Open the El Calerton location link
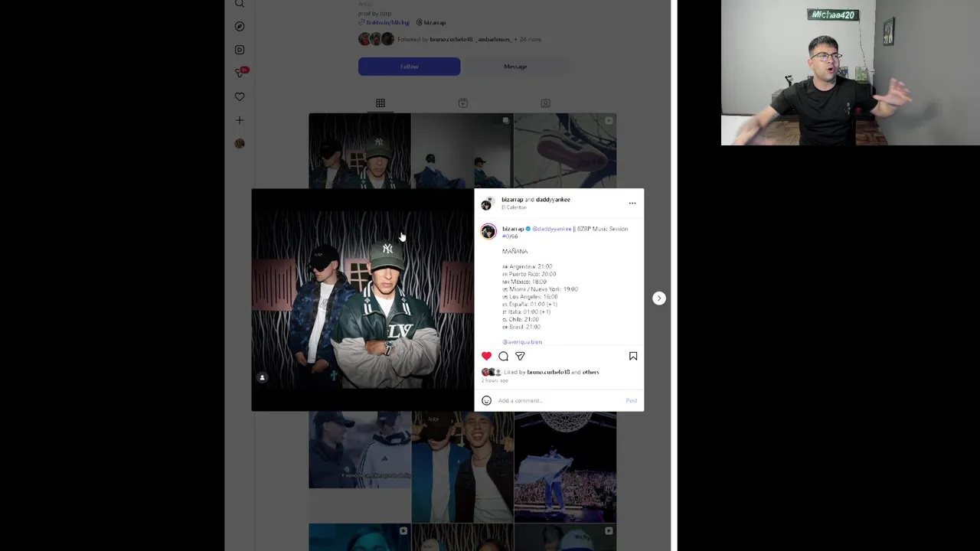Viewport: 980px width, 551px height. coord(514,207)
